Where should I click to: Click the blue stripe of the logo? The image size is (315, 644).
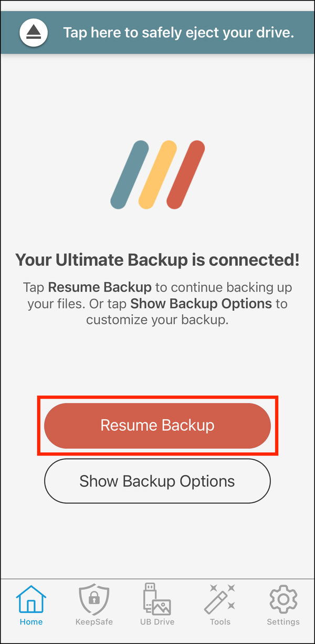click(x=130, y=174)
